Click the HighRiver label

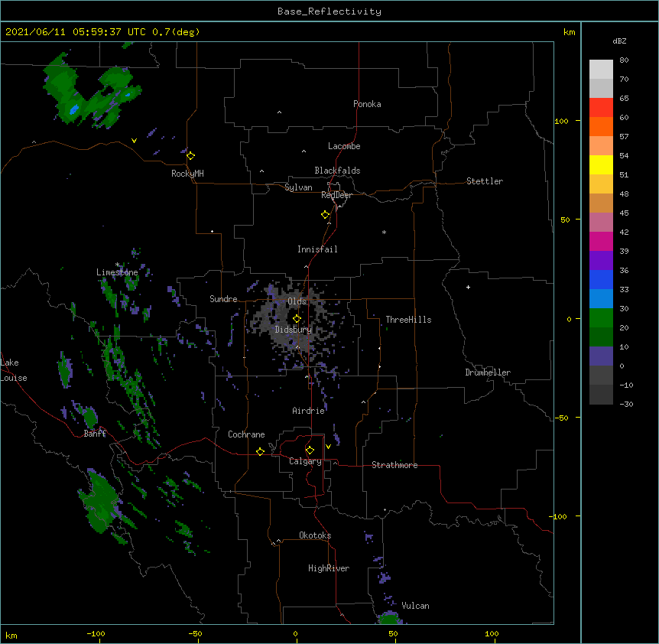(x=329, y=568)
